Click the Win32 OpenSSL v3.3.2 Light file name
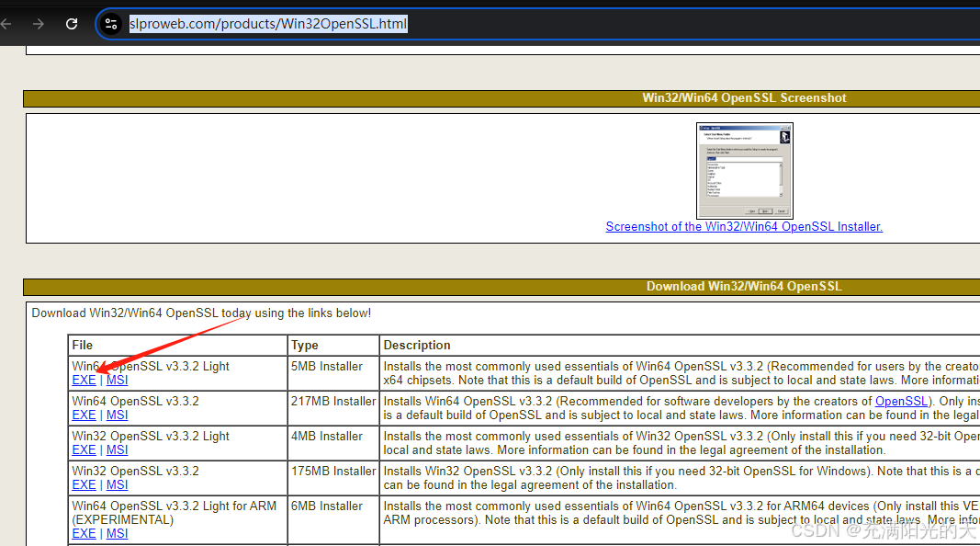The height and width of the screenshot is (546, 980). (151, 436)
